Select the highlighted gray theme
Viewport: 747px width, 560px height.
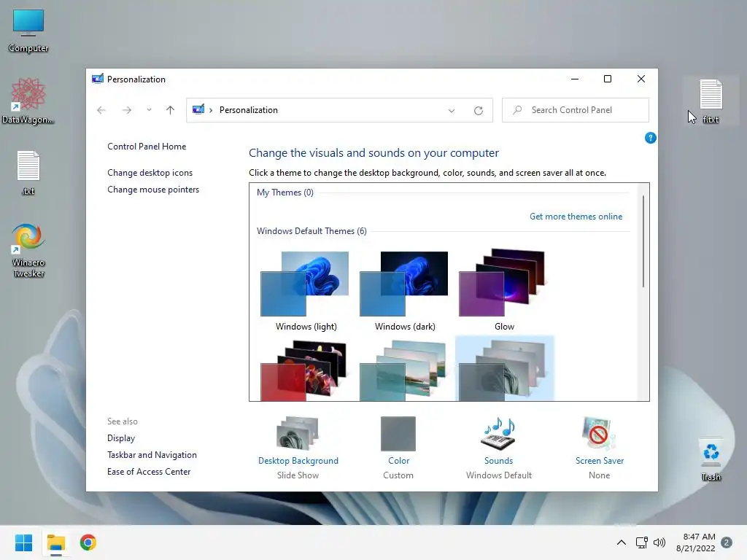click(x=504, y=369)
